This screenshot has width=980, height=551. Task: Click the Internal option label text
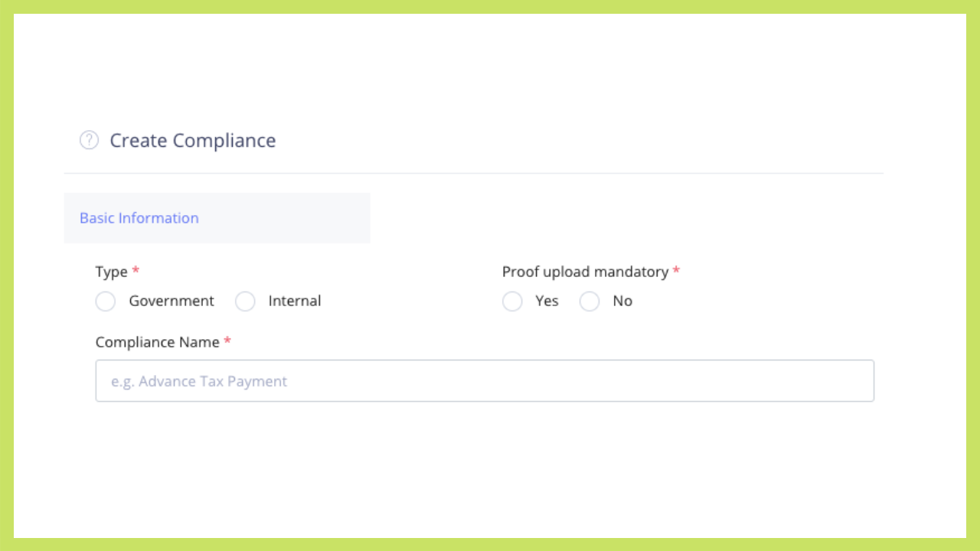point(295,302)
